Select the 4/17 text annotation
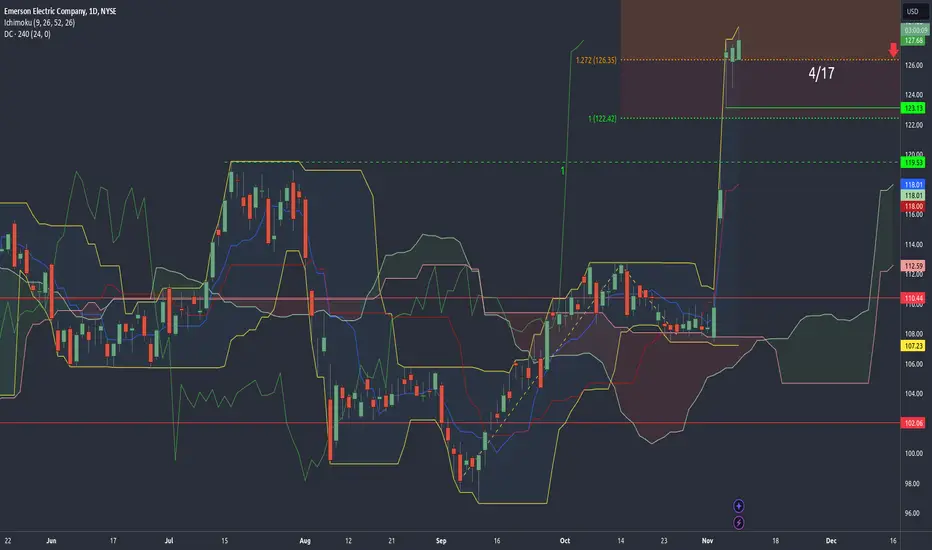This screenshot has height=550, width=932. (x=821, y=73)
